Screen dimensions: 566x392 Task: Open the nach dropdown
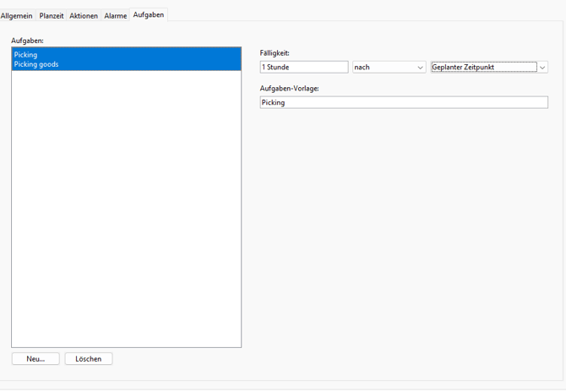(384, 68)
